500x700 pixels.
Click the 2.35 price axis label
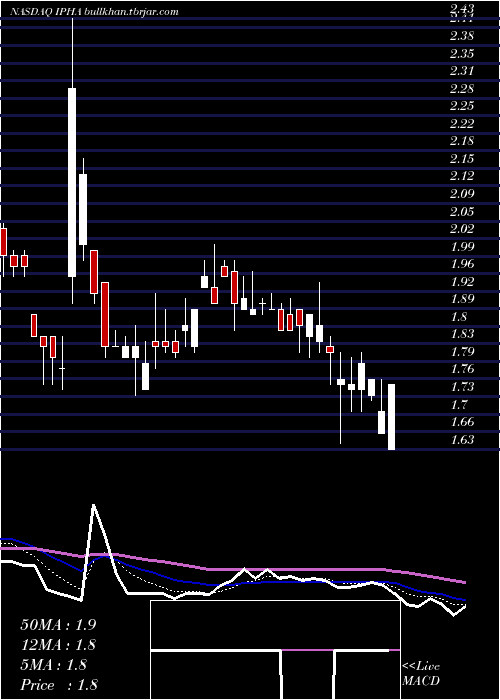coord(461,54)
